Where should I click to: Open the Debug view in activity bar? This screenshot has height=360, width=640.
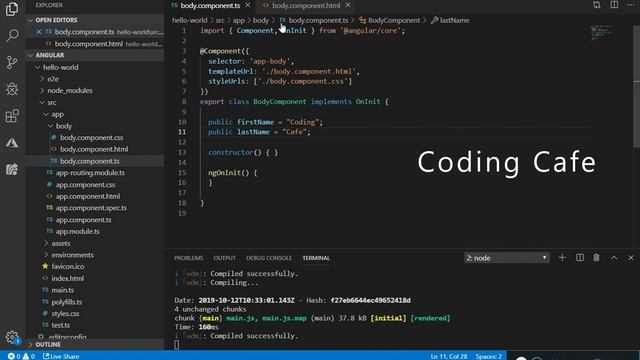point(12,89)
